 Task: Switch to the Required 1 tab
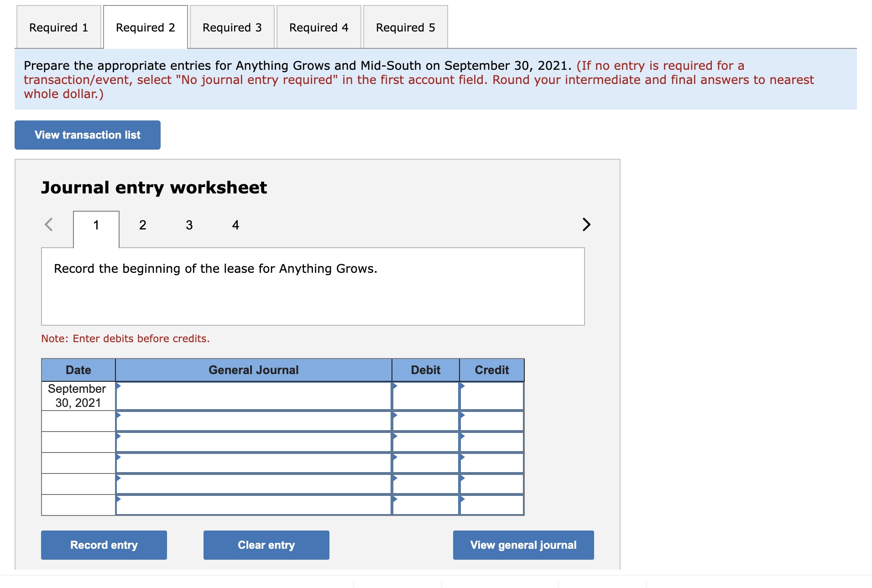[58, 27]
